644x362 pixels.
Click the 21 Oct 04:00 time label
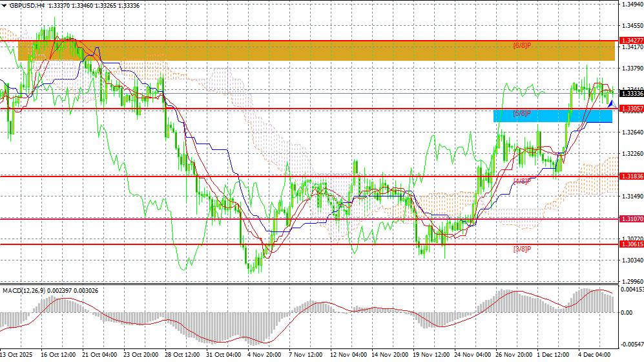coord(99,355)
